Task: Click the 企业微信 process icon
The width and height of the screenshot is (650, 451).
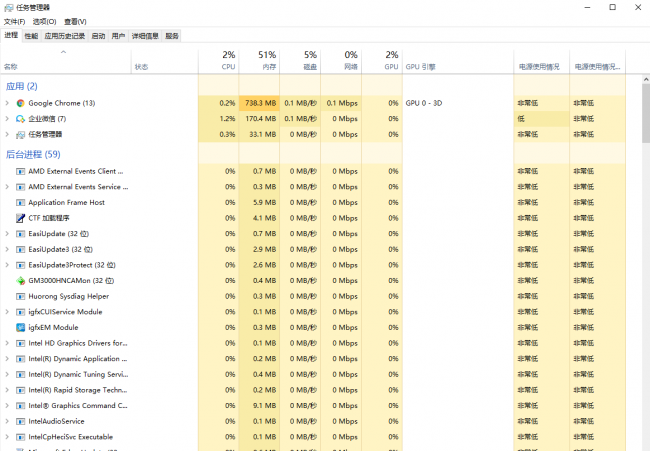Action: point(20,119)
